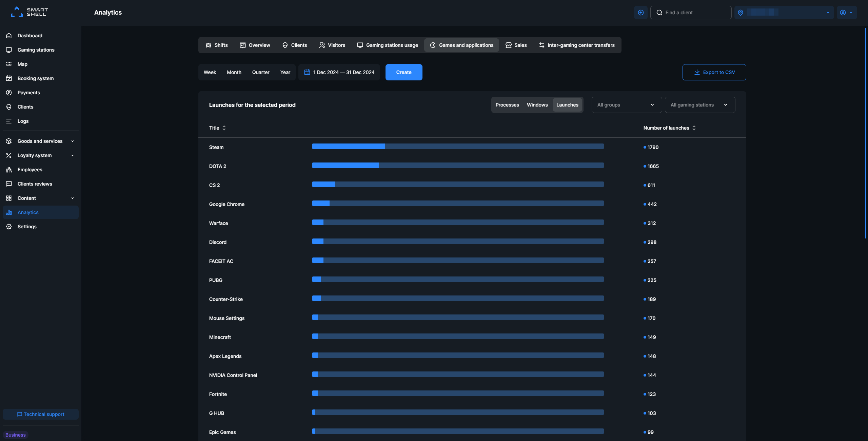
Task: Click the Map grid icon
Action: 9,64
